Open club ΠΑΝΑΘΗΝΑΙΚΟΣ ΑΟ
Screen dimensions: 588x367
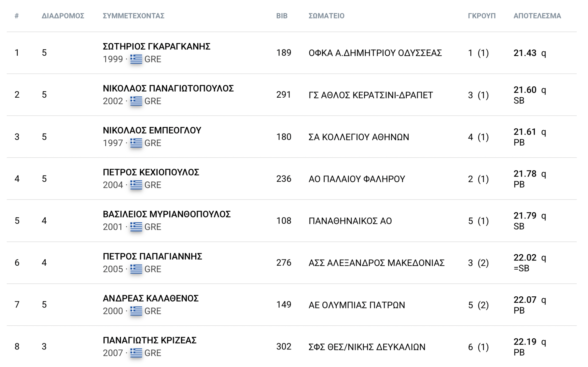pyautogui.click(x=350, y=221)
